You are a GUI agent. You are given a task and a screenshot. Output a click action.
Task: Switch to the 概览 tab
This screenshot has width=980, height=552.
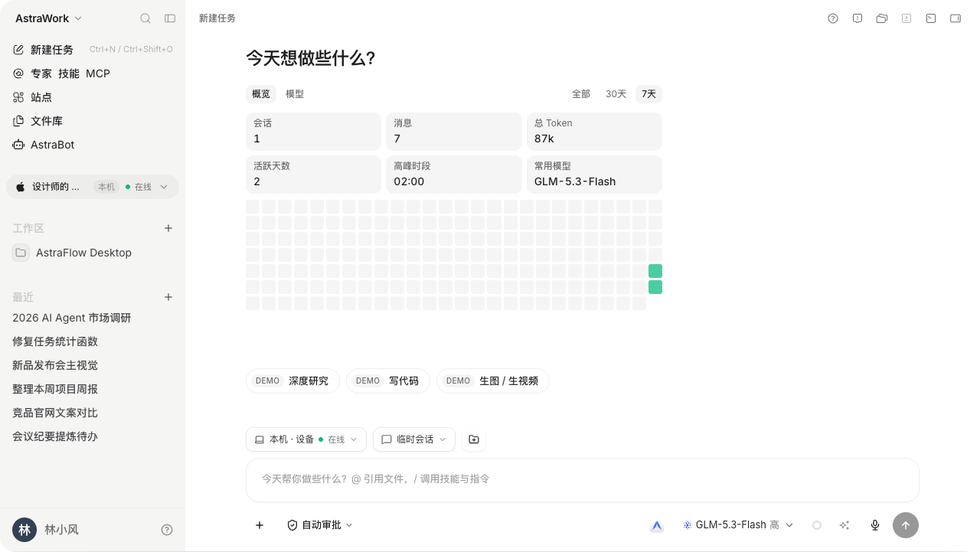[x=261, y=94]
